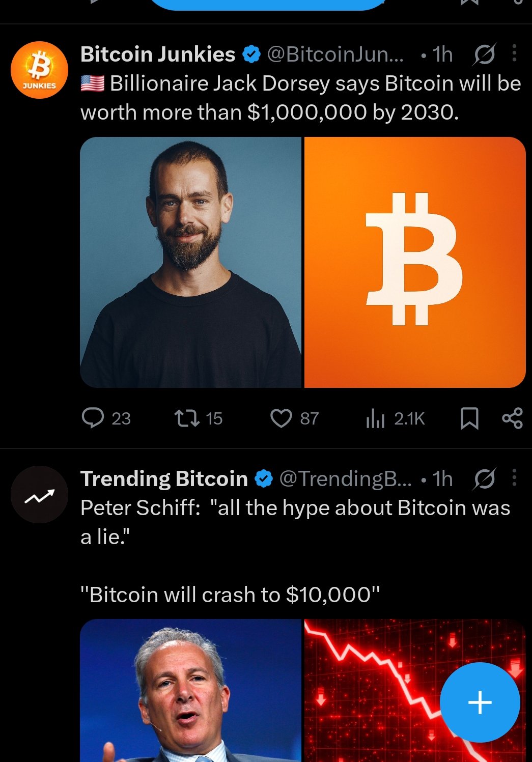Image resolution: width=532 pixels, height=762 pixels.
Task: Open the portrait photo in Dorsey tweet
Action: pyautogui.click(x=191, y=262)
